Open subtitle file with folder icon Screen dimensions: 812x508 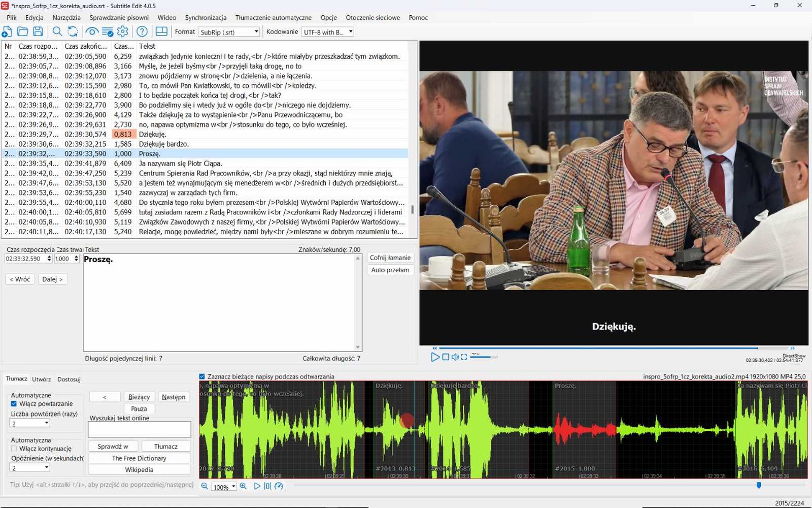click(x=23, y=32)
